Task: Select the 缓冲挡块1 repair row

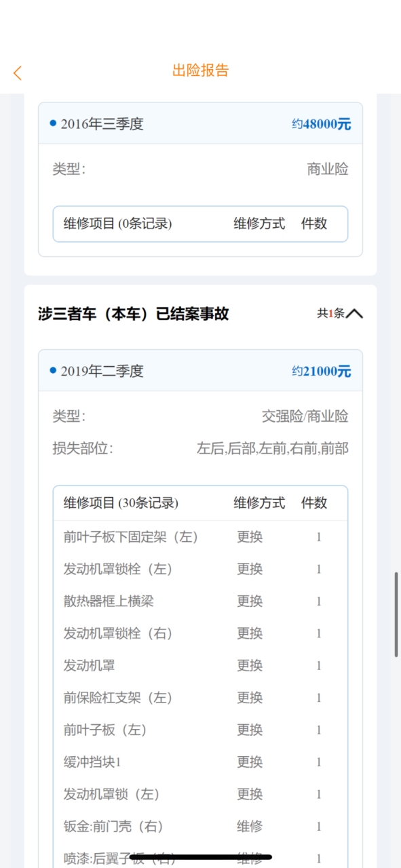Action: [200, 762]
